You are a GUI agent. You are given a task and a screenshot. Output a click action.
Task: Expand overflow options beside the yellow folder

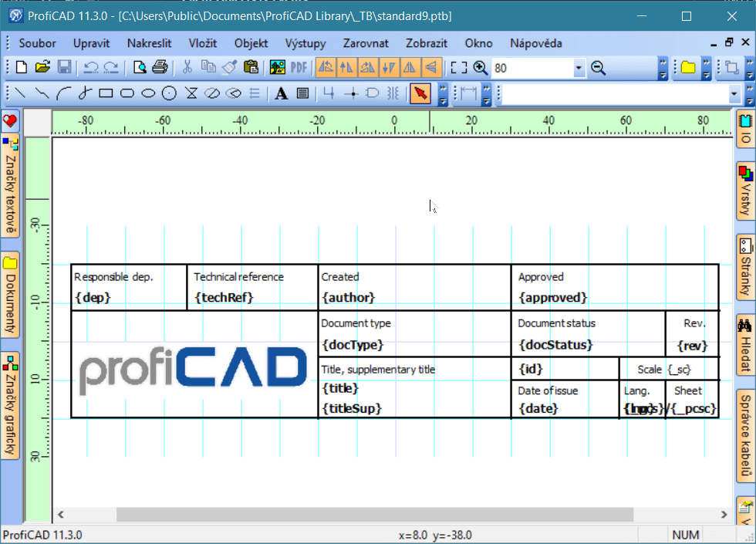pyautogui.click(x=706, y=68)
